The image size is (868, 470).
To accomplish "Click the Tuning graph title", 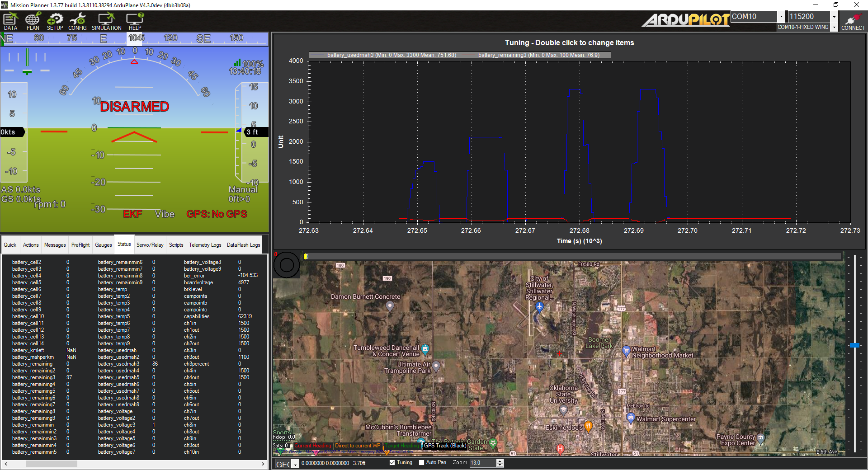I will click(569, 43).
